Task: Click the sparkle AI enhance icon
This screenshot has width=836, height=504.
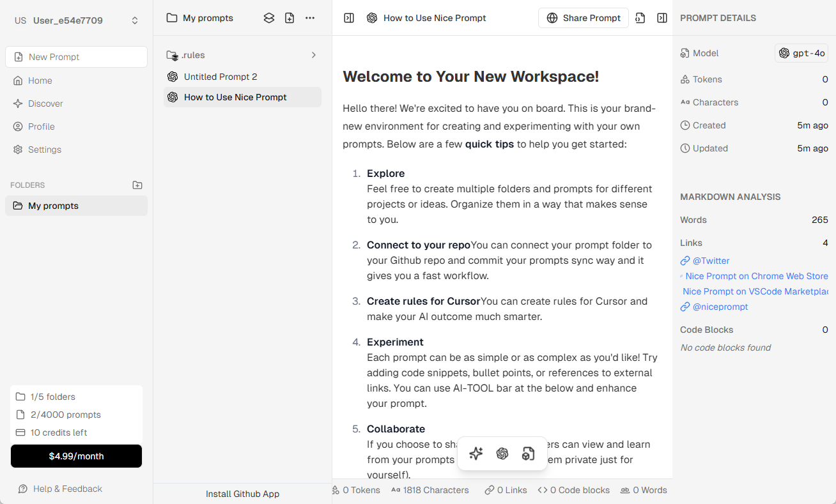Action: 476,454
